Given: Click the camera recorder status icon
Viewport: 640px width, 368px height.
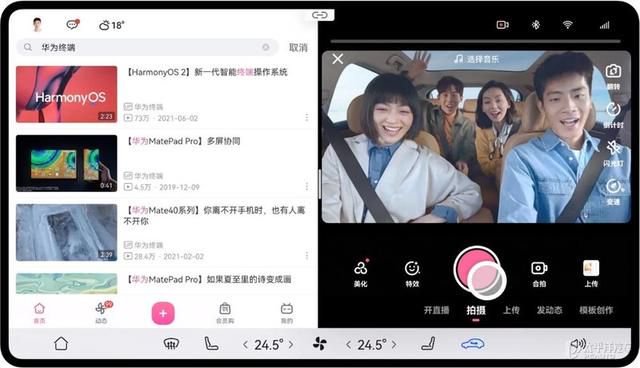Looking at the screenshot, I should (x=502, y=25).
